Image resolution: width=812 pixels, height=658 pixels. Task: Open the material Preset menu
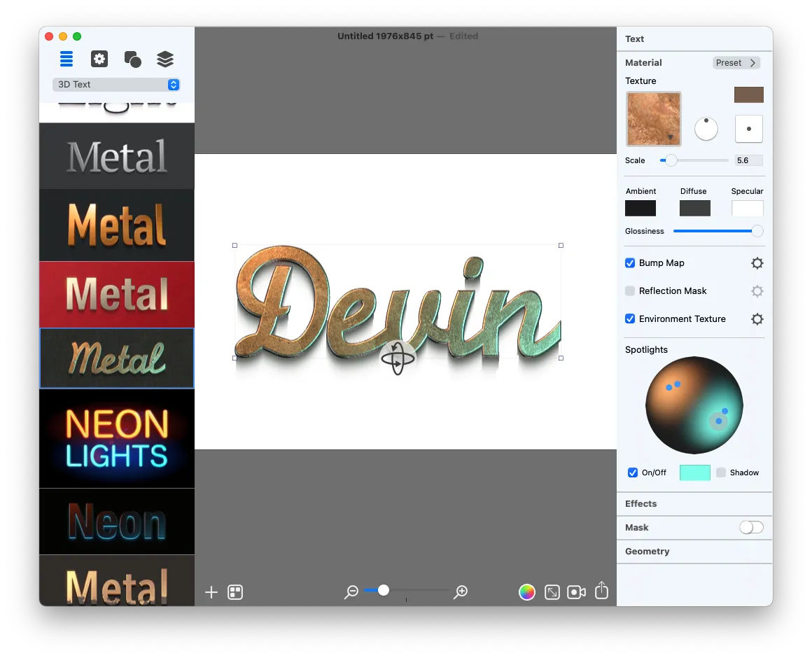point(736,63)
